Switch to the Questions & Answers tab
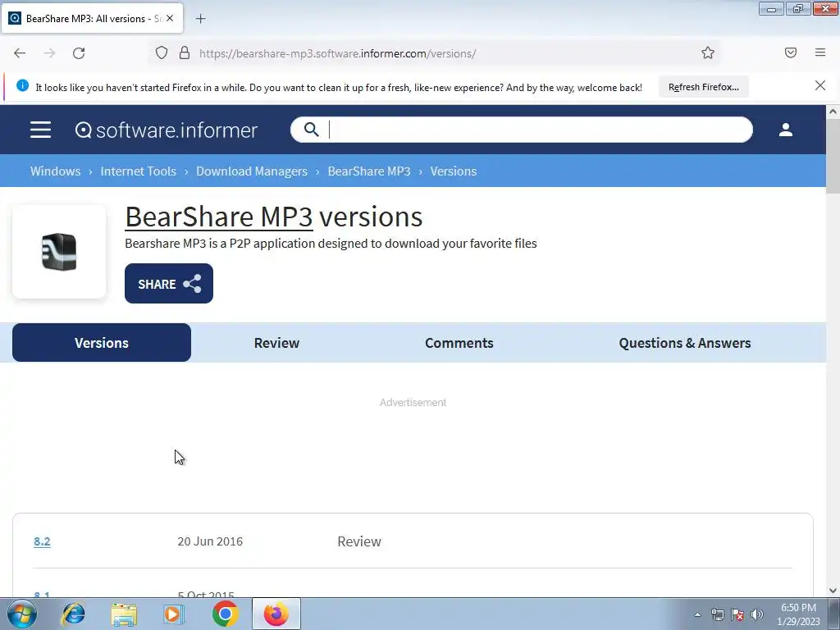Viewport: 840px width, 630px height. click(685, 343)
